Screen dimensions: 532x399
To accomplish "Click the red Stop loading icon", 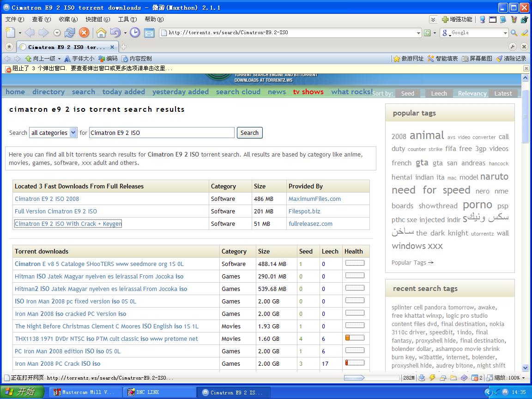I will click(x=84, y=33).
